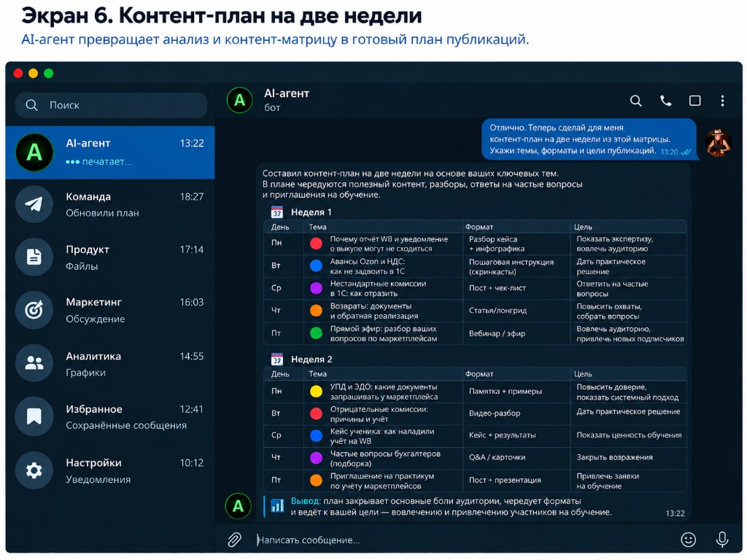Viewport: 747px width, 560px height.
Task: Click the "Пост + презентация" cell
Action: [505, 480]
